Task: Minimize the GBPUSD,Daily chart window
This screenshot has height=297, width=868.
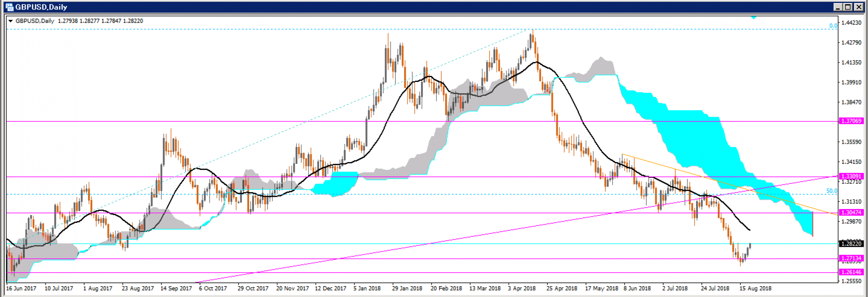Action: [x=838, y=7]
